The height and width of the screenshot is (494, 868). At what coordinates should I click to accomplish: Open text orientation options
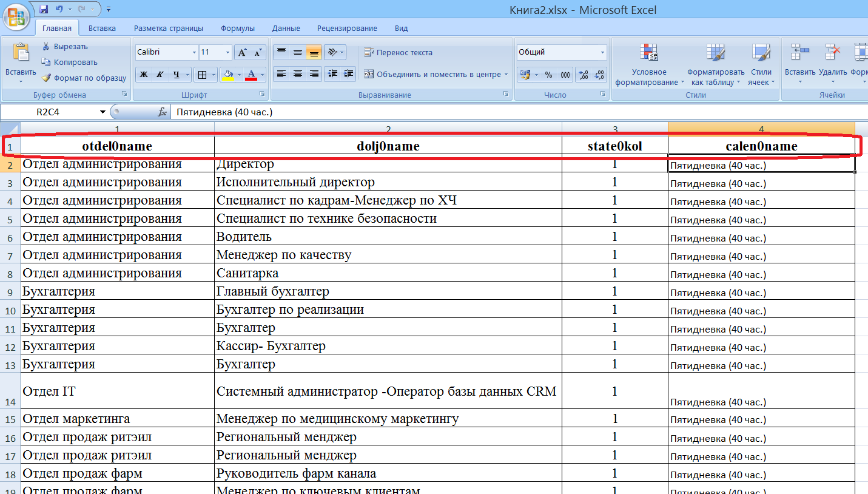(x=335, y=52)
